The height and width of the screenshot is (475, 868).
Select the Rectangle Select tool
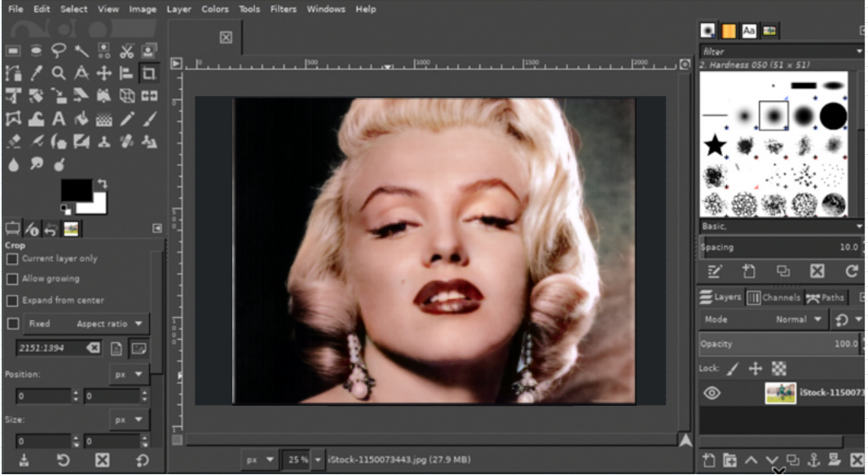pos(13,51)
